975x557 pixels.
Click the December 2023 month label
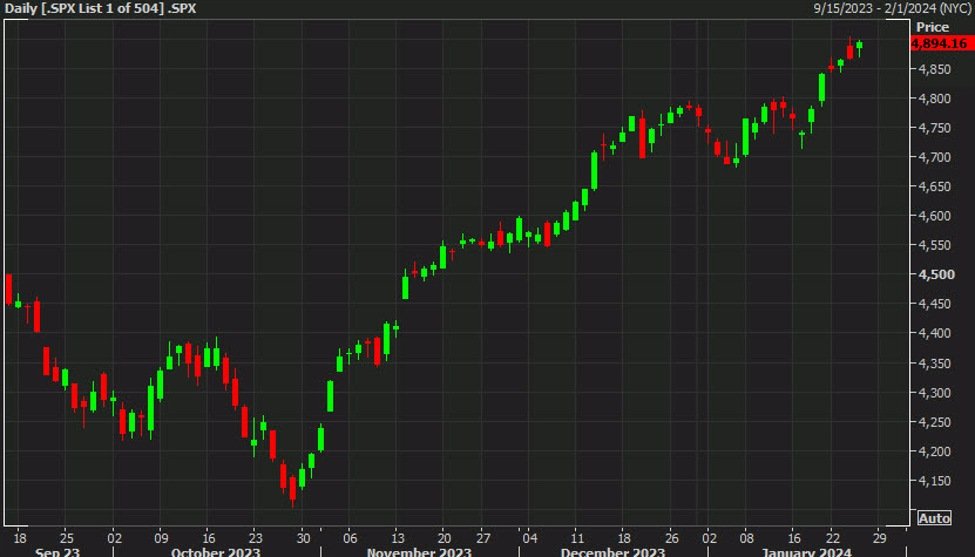point(612,552)
